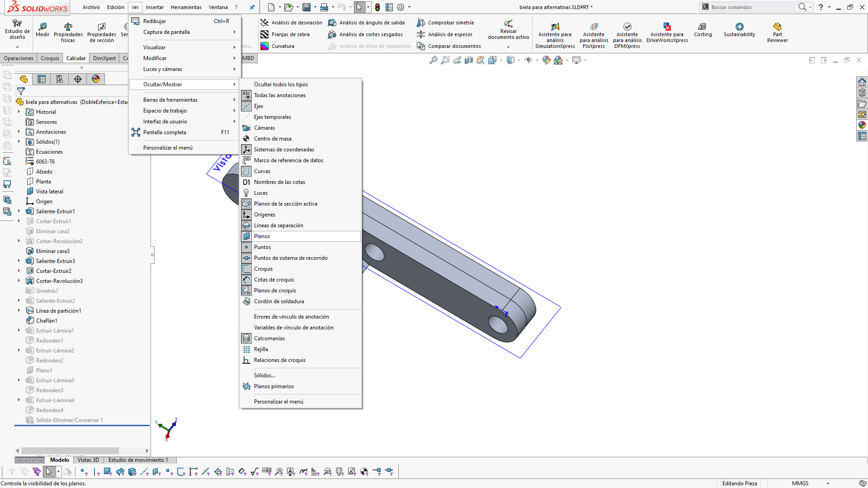Select Pantalla completa option
The width and height of the screenshot is (868, 488).
pyautogui.click(x=165, y=132)
